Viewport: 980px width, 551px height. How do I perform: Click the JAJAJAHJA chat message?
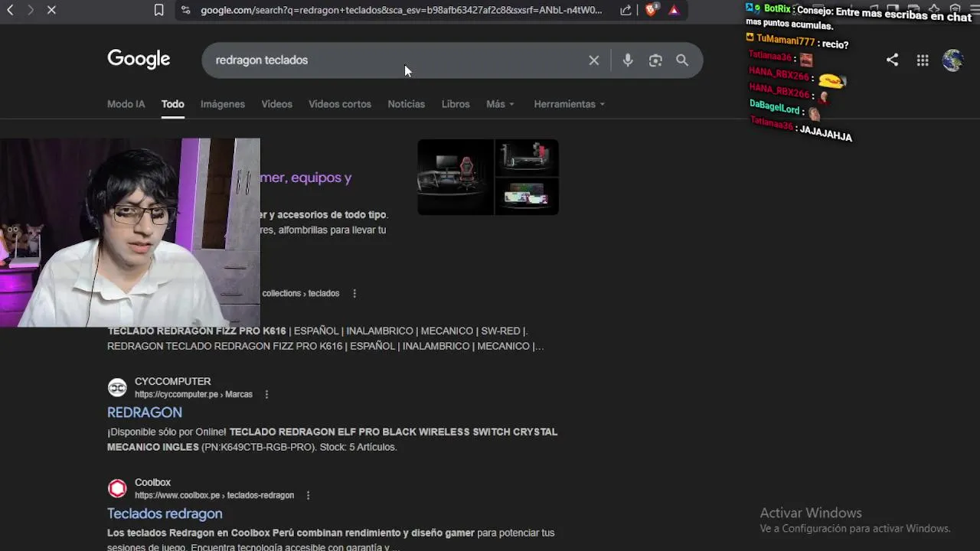(x=825, y=134)
